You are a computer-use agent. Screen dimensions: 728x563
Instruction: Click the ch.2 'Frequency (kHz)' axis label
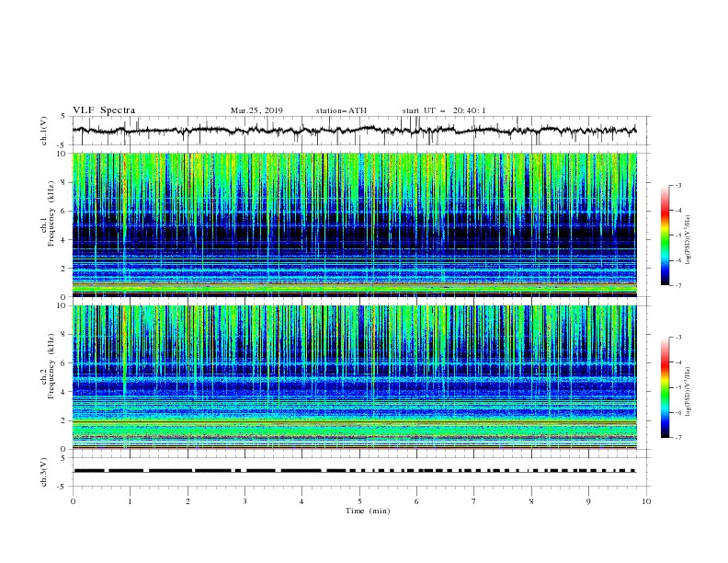point(51,366)
